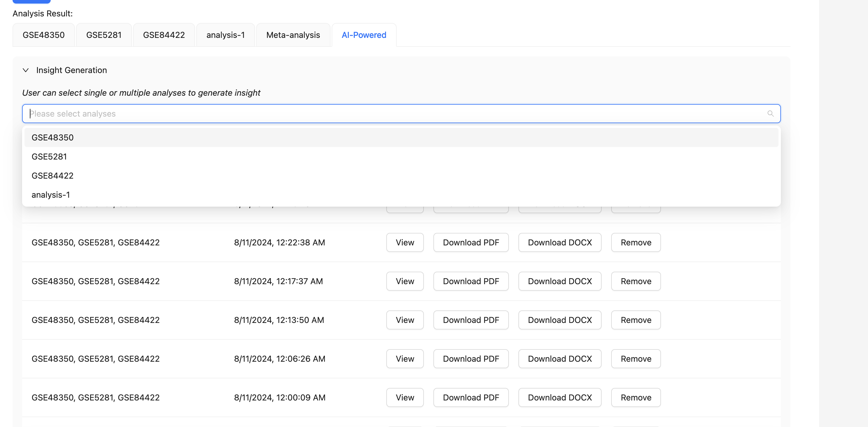Remove the 12:22:38 AM insight entry
Screen dimensions: 868x427
[x=636, y=242]
